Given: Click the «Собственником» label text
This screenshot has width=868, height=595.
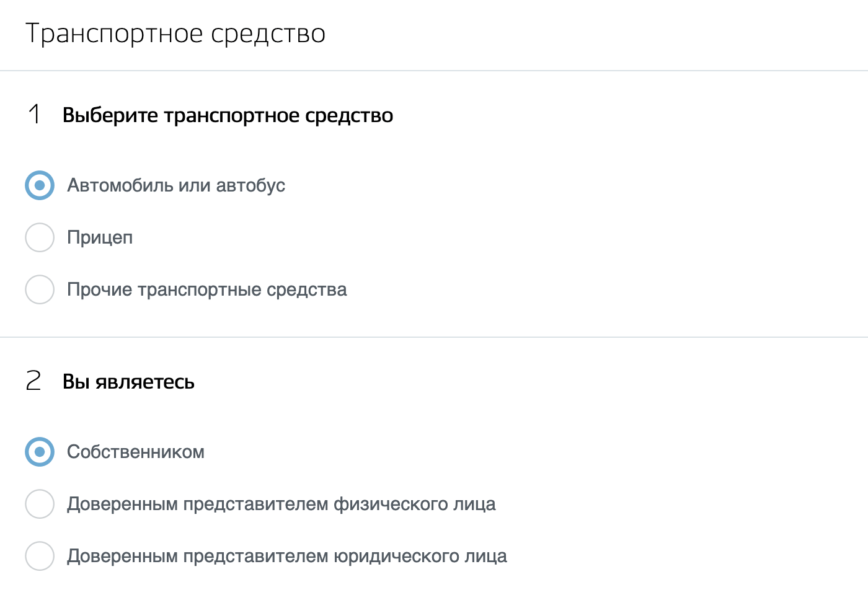Looking at the screenshot, I should (136, 452).
